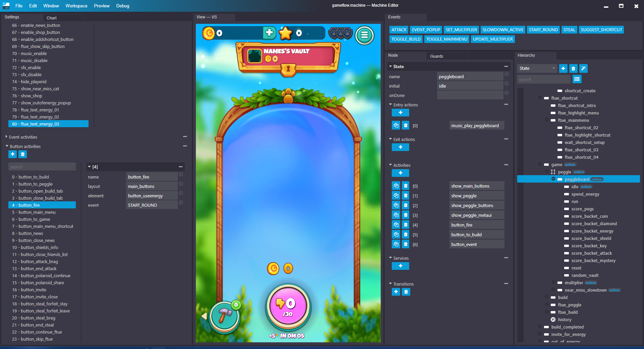
Task: Trigger the TOGGLE_BUILD event
Action: [x=406, y=39]
